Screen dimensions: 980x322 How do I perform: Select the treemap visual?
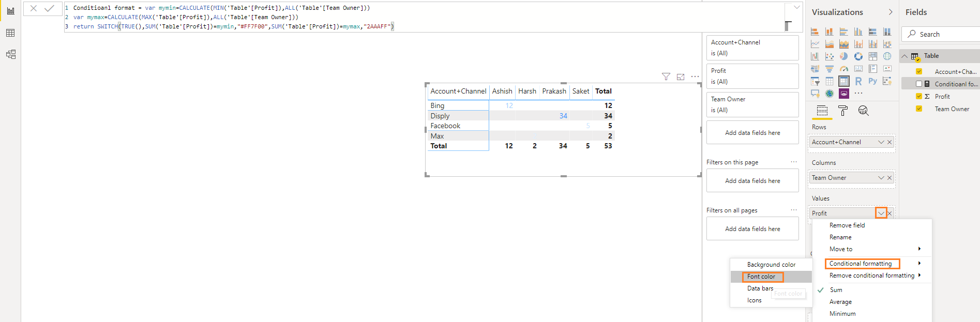(x=873, y=56)
